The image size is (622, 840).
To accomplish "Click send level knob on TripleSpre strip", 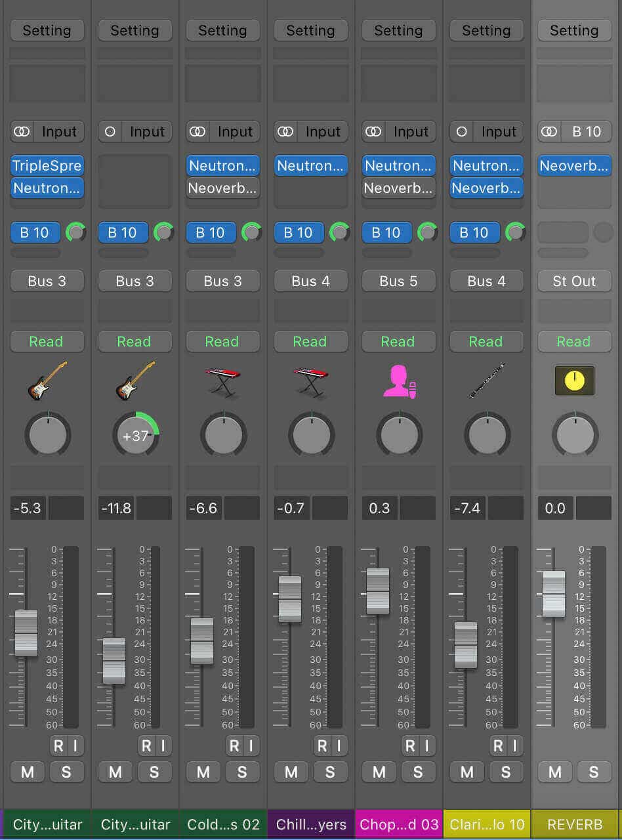I will coord(75,232).
